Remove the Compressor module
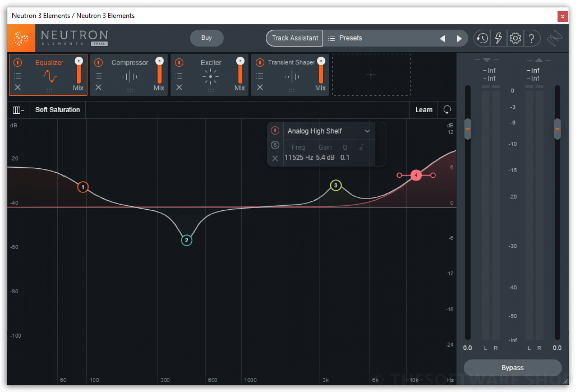Viewport: 576px width, 392px height. [98, 87]
